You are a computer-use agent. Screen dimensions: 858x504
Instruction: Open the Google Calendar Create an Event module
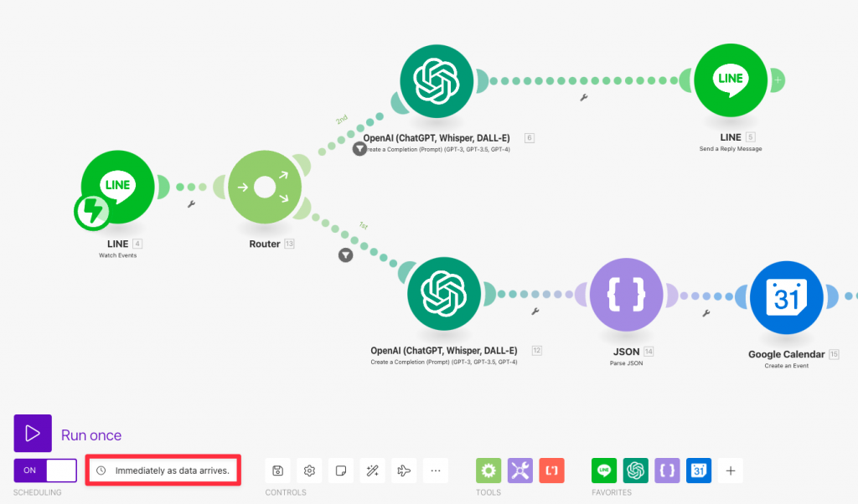[x=786, y=297]
